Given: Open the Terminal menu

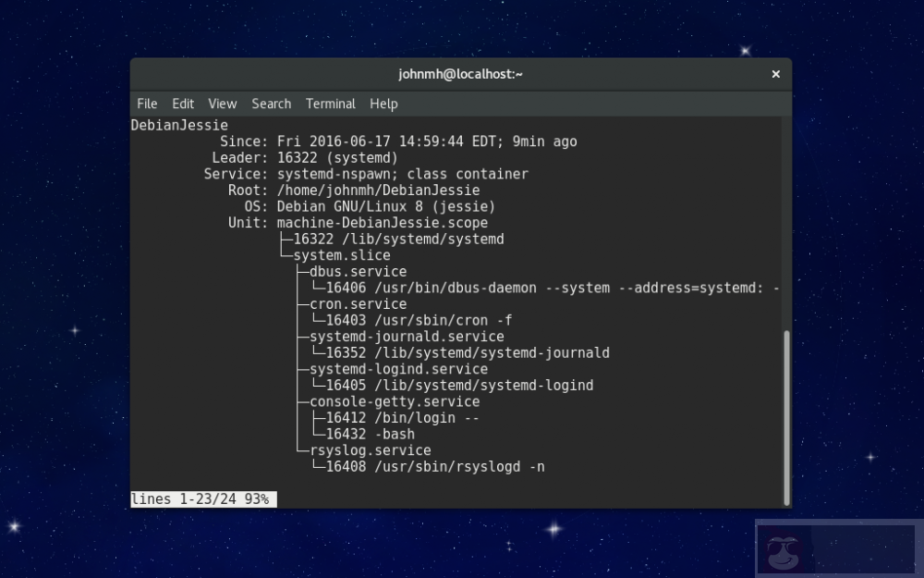Looking at the screenshot, I should pos(330,104).
